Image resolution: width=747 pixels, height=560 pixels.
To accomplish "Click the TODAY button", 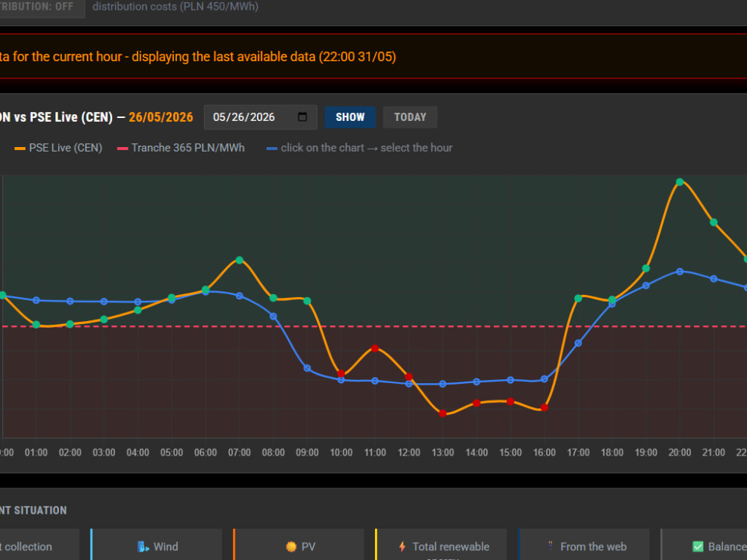I will coord(410,117).
